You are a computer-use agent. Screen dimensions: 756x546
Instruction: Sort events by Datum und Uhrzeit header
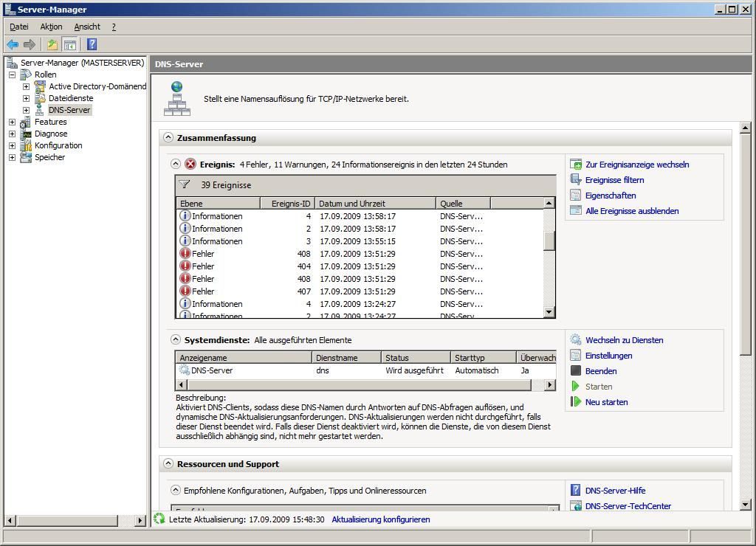[x=375, y=204]
